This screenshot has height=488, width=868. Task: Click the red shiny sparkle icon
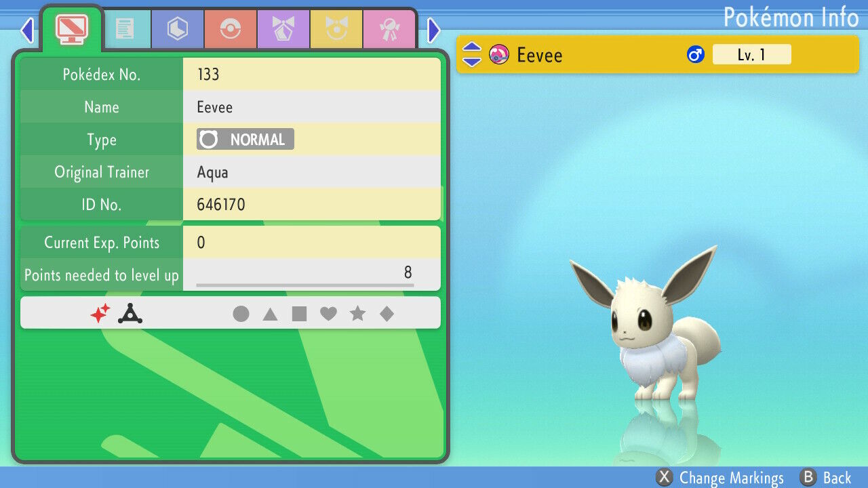click(100, 313)
